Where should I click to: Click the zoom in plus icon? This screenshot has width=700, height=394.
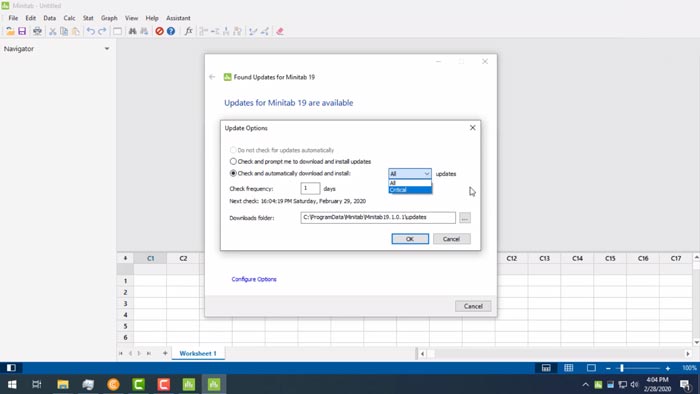[668, 369]
